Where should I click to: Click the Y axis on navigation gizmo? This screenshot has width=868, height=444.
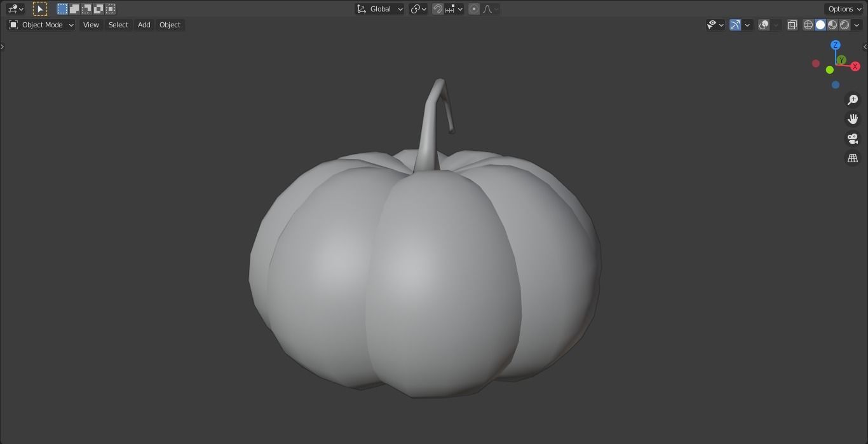(x=841, y=60)
